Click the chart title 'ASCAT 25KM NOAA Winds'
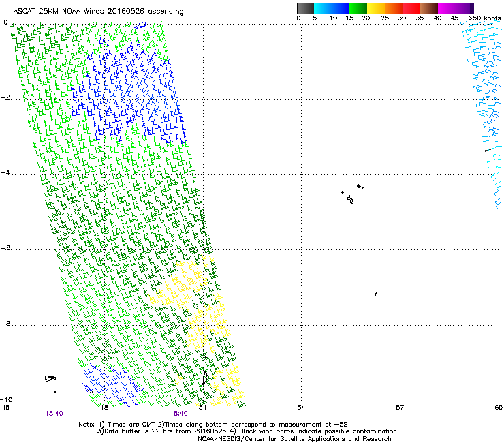Viewport: 504px width, 443px height. 59,12
